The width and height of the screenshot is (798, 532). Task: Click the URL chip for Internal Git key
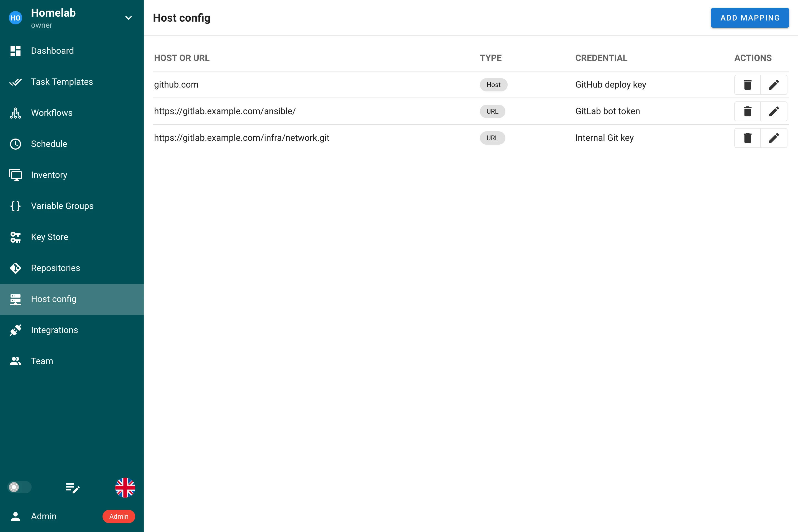[492, 138]
